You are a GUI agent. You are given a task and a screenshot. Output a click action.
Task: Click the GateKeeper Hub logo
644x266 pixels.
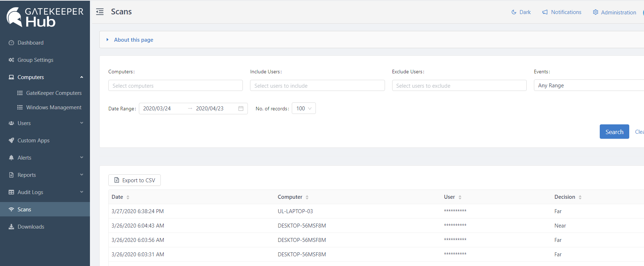(x=45, y=17)
